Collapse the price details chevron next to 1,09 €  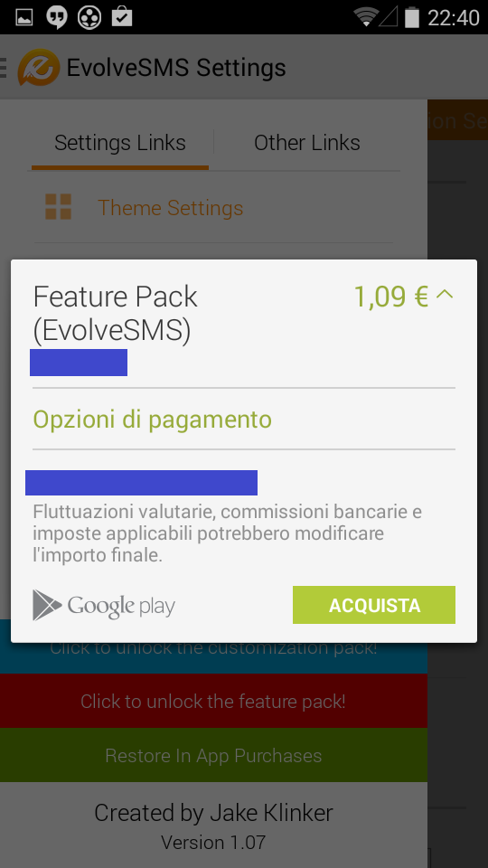445,295
